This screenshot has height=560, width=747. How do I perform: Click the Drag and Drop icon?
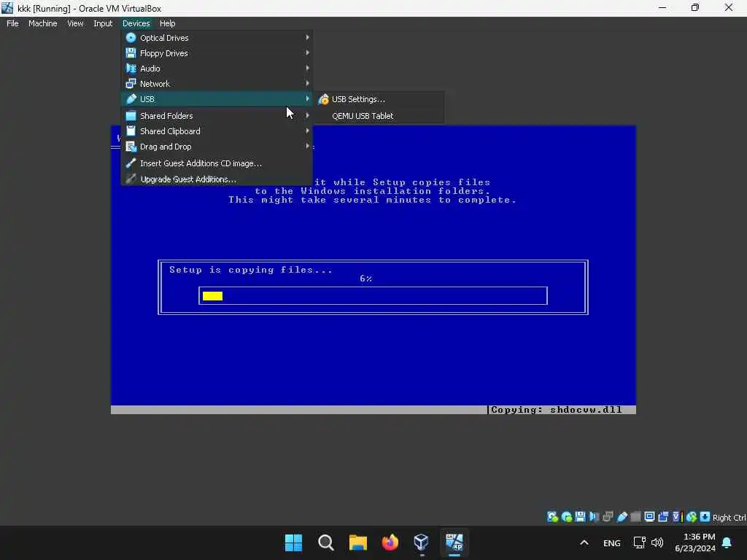tap(131, 146)
